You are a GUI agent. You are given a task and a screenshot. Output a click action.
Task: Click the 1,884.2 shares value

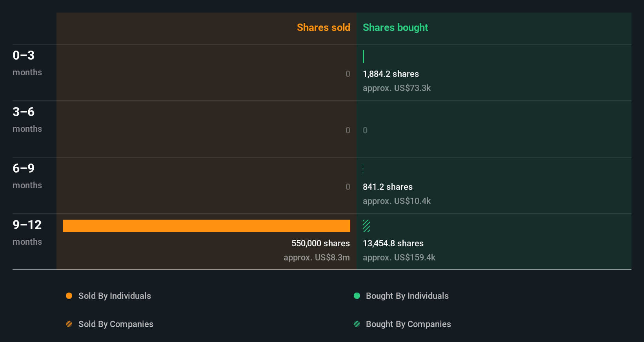coord(391,74)
